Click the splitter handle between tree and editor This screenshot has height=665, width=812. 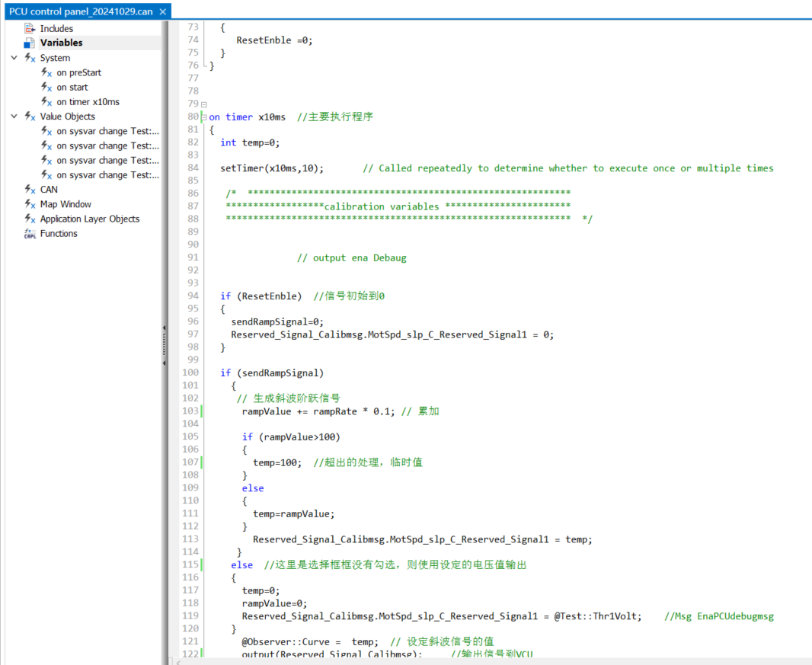164,345
